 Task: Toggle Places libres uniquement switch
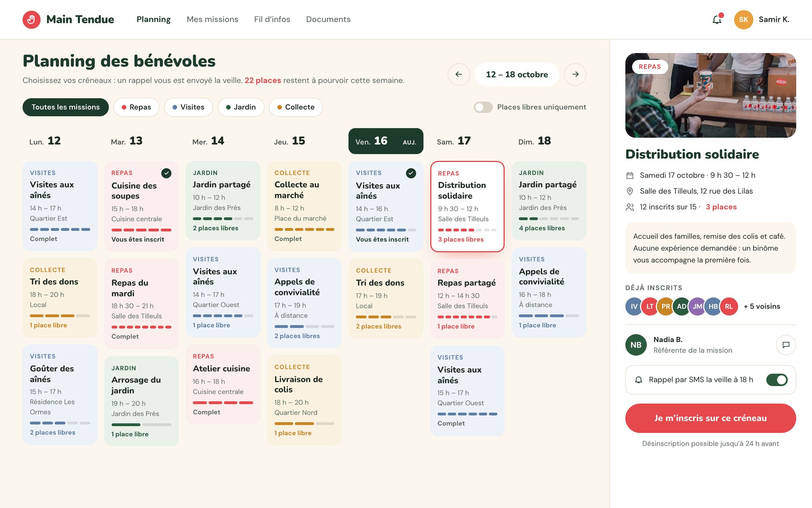(483, 107)
